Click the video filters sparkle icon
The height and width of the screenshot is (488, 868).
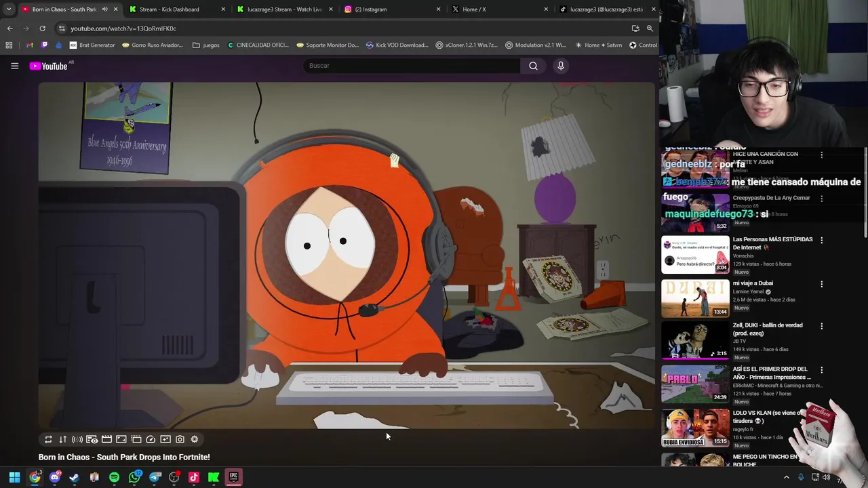click(165, 439)
